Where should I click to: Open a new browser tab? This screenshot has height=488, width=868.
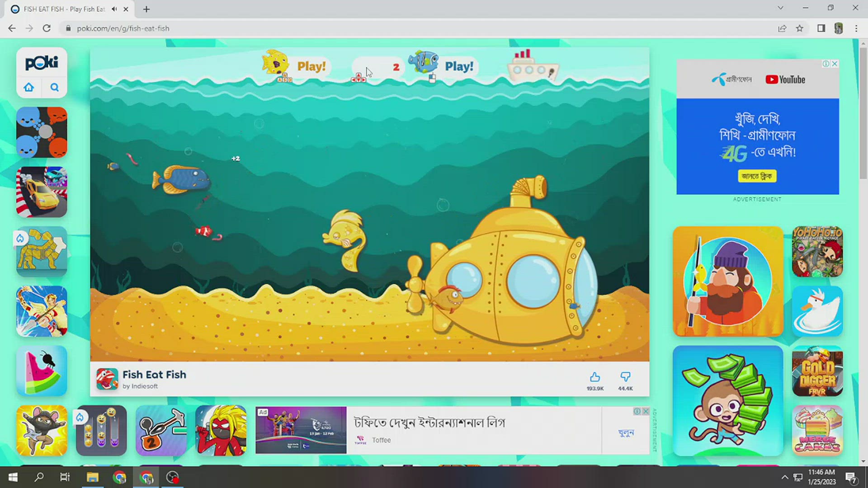[x=146, y=9]
